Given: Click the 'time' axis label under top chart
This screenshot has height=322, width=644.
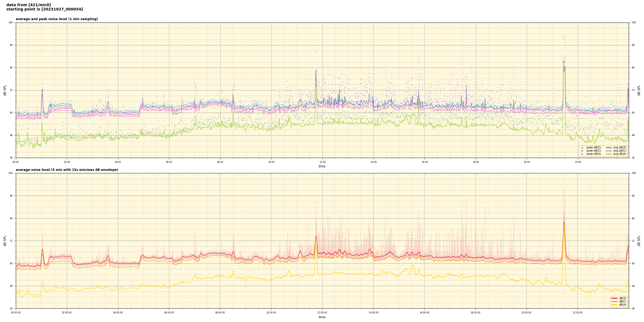Looking at the screenshot, I should pos(322,166).
